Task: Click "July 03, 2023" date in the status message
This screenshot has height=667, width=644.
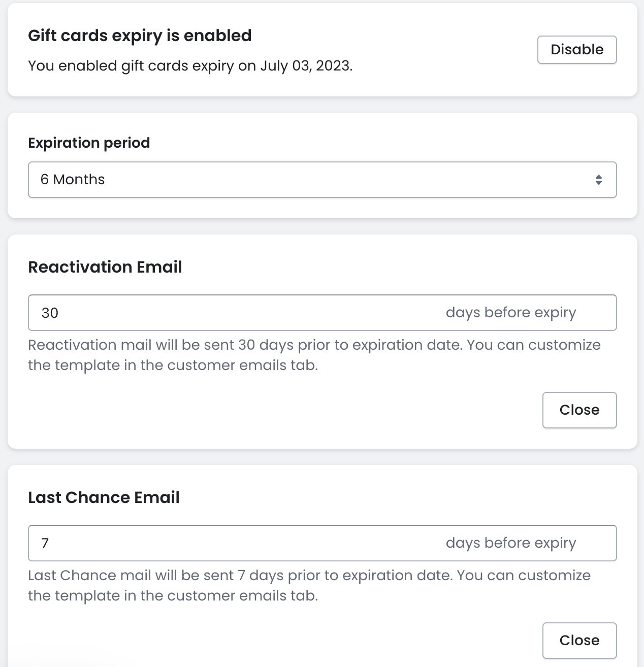Action: [x=306, y=66]
